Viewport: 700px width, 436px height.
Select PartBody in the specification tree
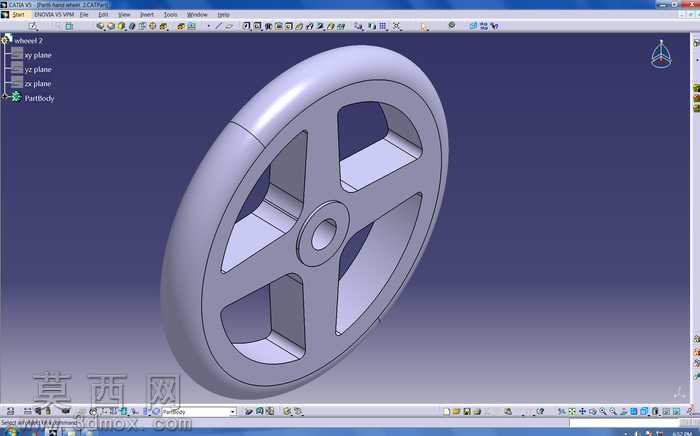[x=39, y=98]
